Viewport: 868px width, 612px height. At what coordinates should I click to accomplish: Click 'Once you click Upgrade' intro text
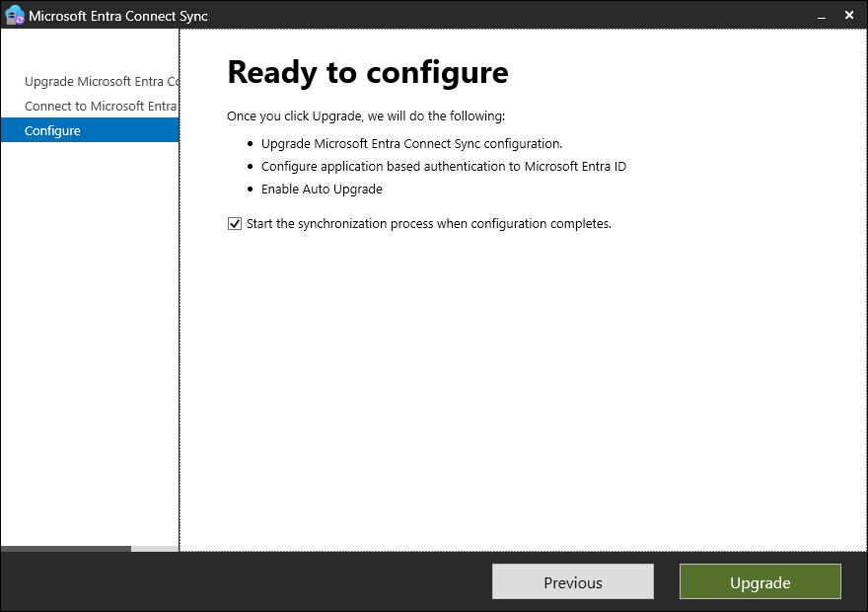pyautogui.click(x=366, y=116)
